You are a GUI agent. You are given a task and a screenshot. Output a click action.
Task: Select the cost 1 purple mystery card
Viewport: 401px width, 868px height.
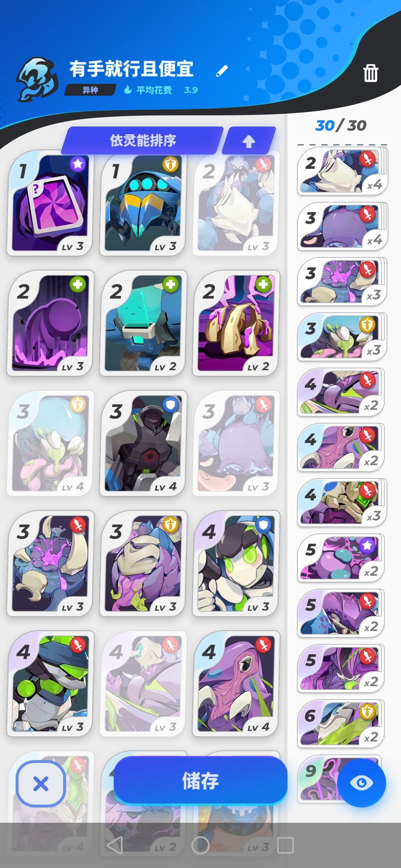pyautogui.click(x=50, y=203)
